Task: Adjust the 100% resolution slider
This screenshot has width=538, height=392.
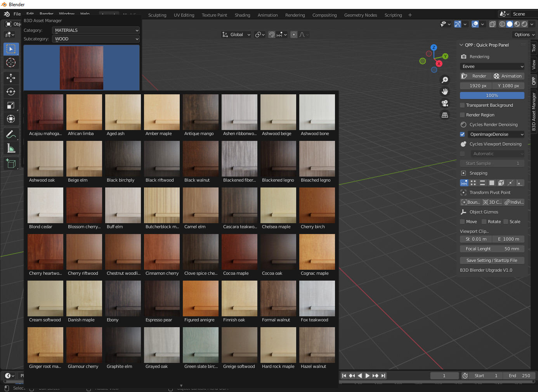Action: coord(492,95)
